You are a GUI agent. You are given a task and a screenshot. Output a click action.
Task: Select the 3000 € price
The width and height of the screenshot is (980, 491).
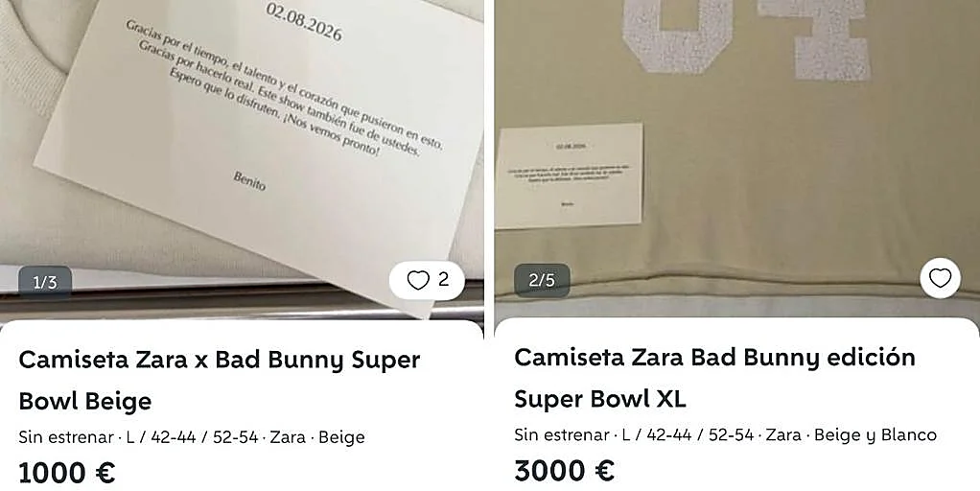coord(565,471)
